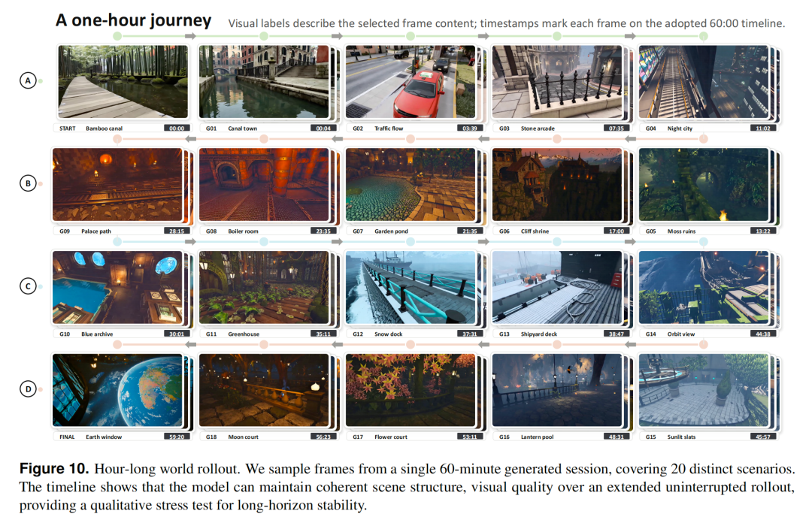Image resolution: width=812 pixels, height=529 pixels.
Task: Click the 00:04 timestamp badge under Canal town
Action: [x=323, y=128]
